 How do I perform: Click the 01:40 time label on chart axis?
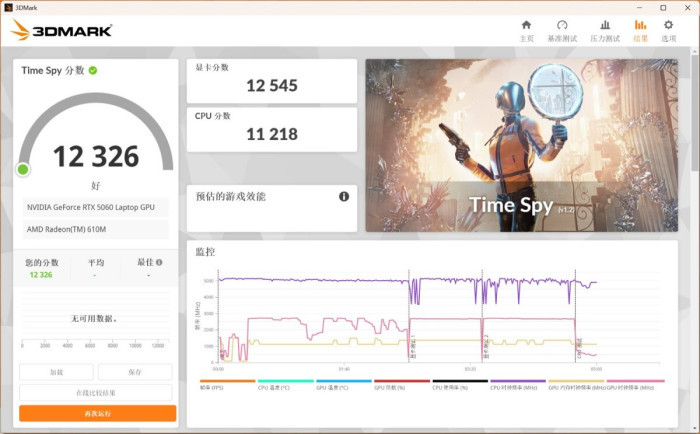(344, 369)
